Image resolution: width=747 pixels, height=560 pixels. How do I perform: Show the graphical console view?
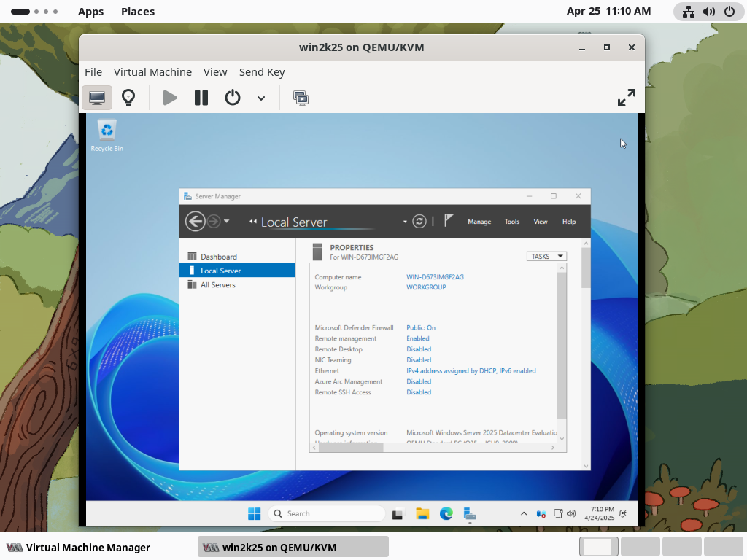tap(97, 98)
